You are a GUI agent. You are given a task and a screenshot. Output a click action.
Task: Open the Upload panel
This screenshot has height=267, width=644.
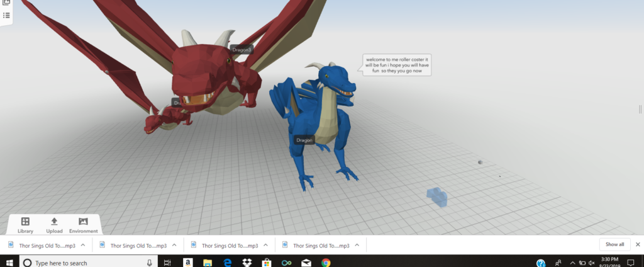54,225
